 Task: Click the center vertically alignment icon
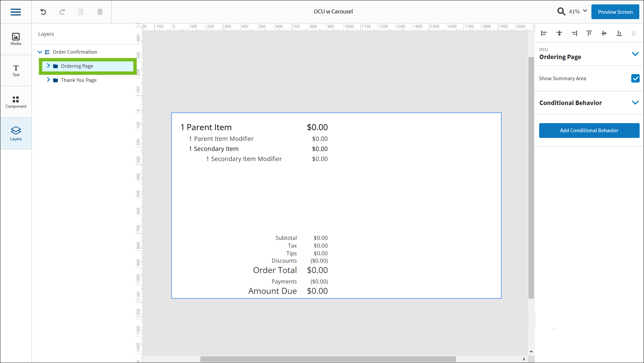coord(559,33)
